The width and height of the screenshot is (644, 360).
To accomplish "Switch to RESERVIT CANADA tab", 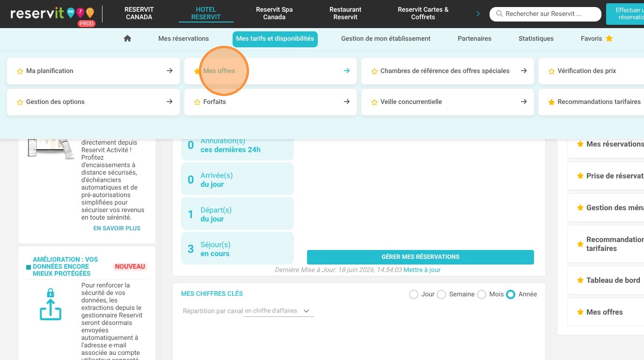I will pyautogui.click(x=139, y=13).
